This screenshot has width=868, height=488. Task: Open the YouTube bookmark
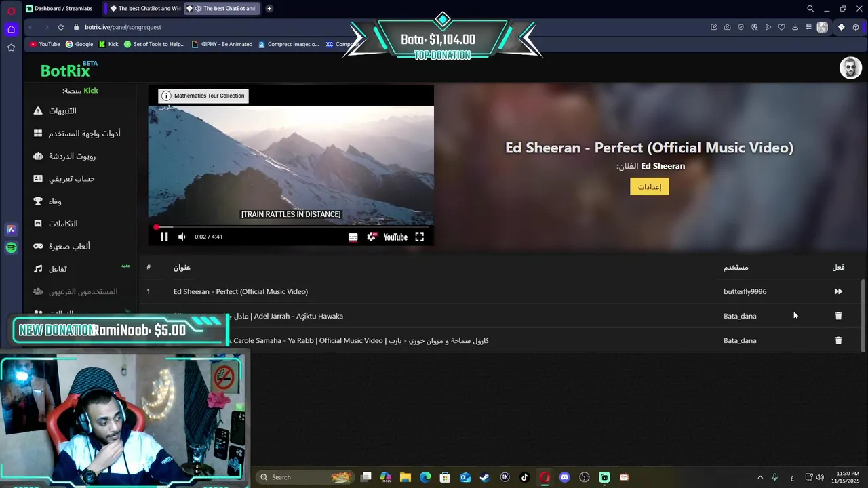click(45, 44)
